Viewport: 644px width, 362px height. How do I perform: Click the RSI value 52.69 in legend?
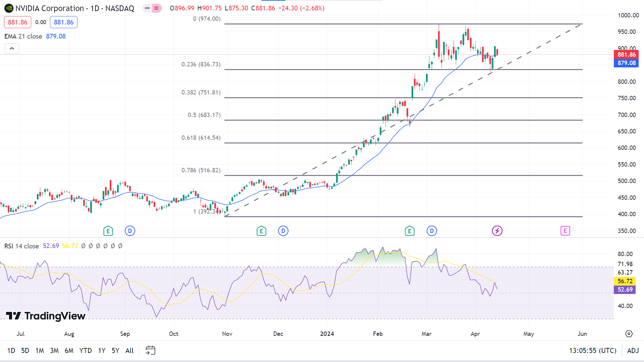click(51, 246)
